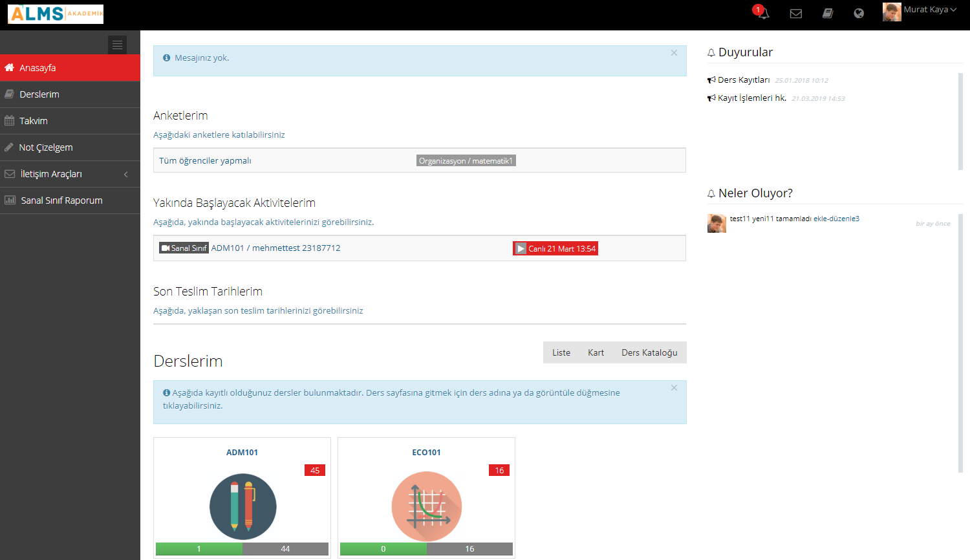Open Derslerim in the sidebar
Viewport: 970px width, 560px height.
coord(70,94)
